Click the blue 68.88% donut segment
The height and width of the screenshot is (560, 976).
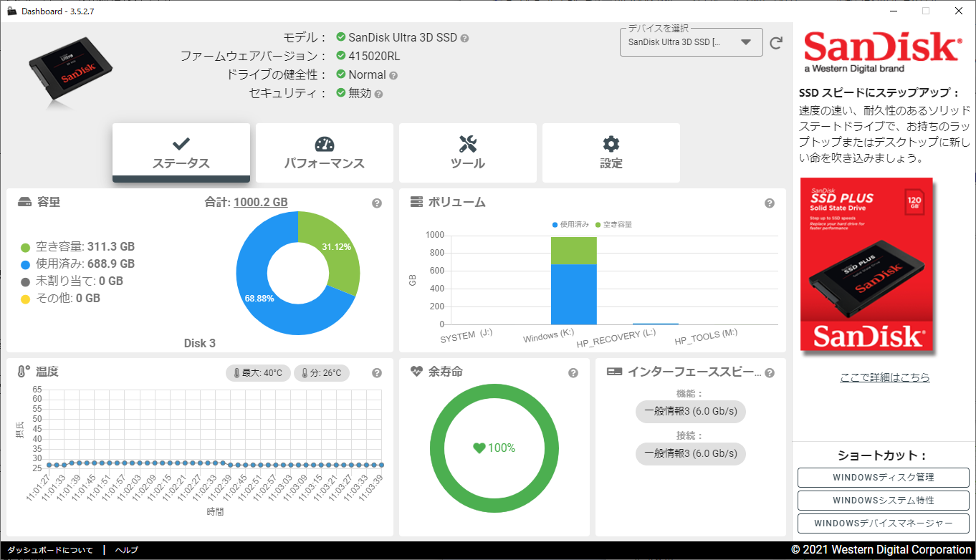[258, 298]
